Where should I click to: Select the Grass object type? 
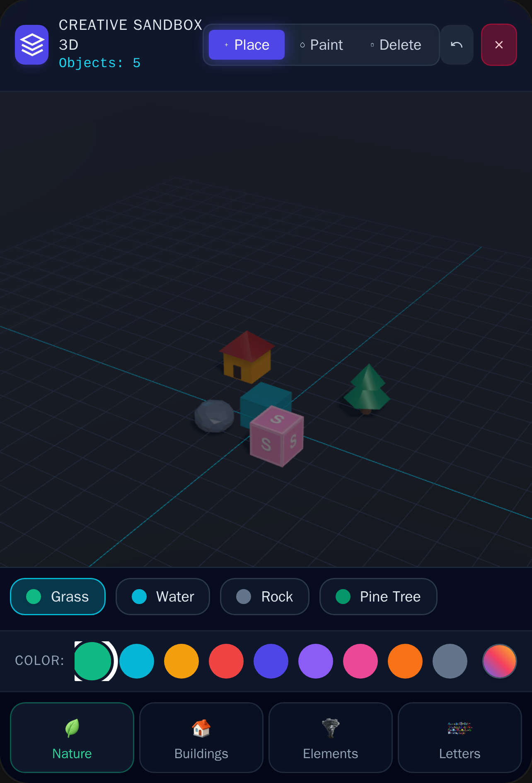pyautogui.click(x=58, y=597)
